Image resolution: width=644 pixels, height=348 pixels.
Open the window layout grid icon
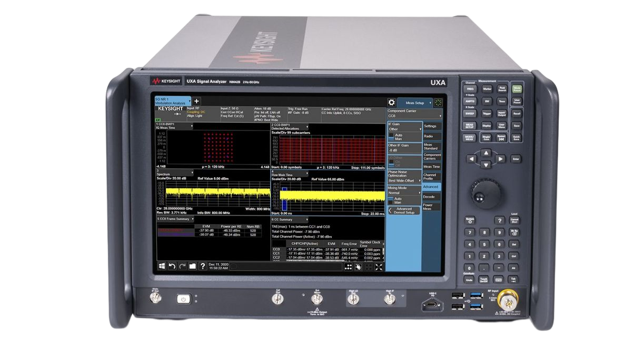(348, 267)
